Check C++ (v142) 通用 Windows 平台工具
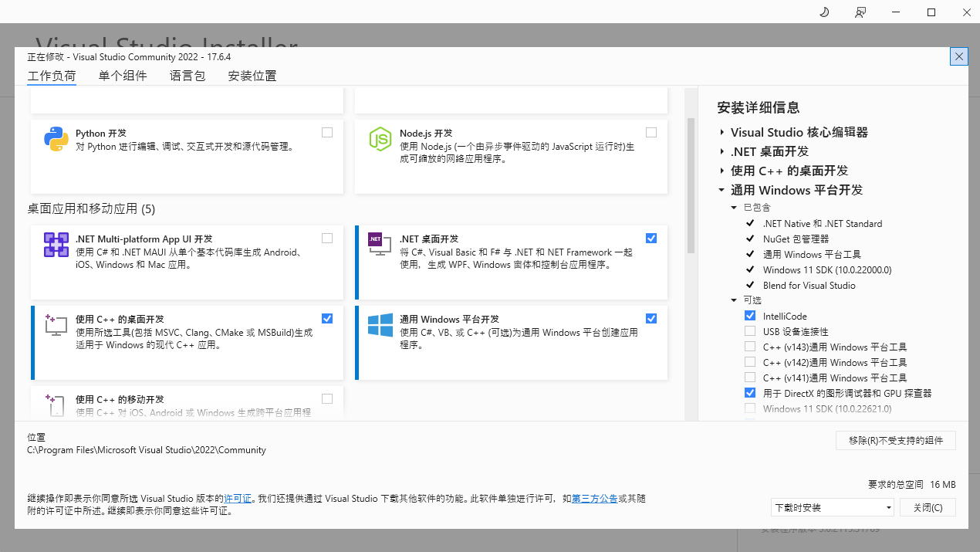Viewport: 980px width, 552px height. pyautogui.click(x=750, y=362)
